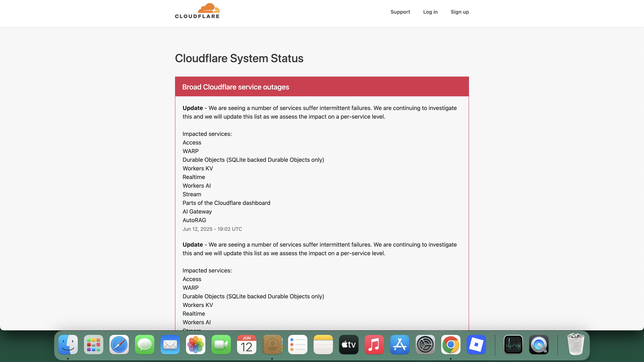Image resolution: width=644 pixels, height=362 pixels.
Task: Click AutoRAG in the first impacted list
Action: tap(194, 220)
